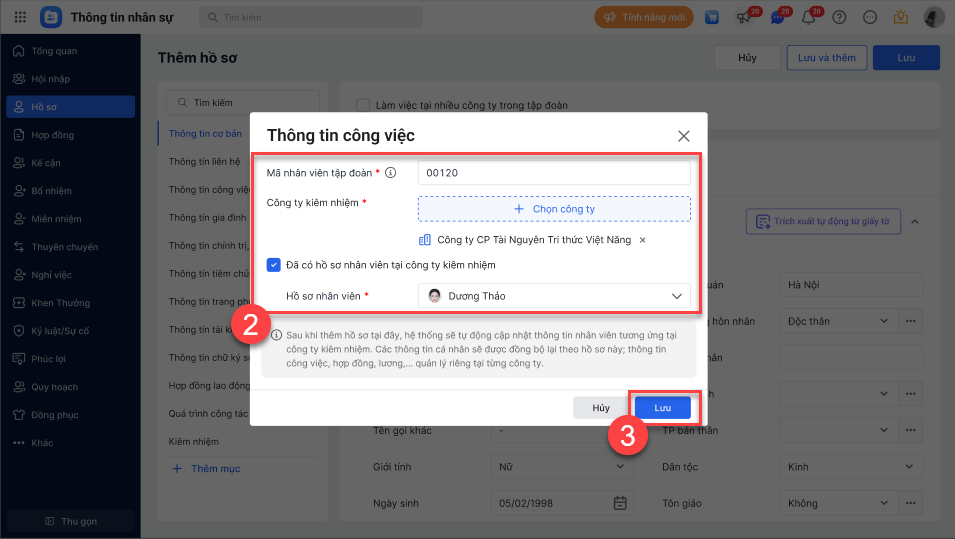Click the Thông tin nhân sự app logo
Screen dimensions: 955x539
click(51, 17)
